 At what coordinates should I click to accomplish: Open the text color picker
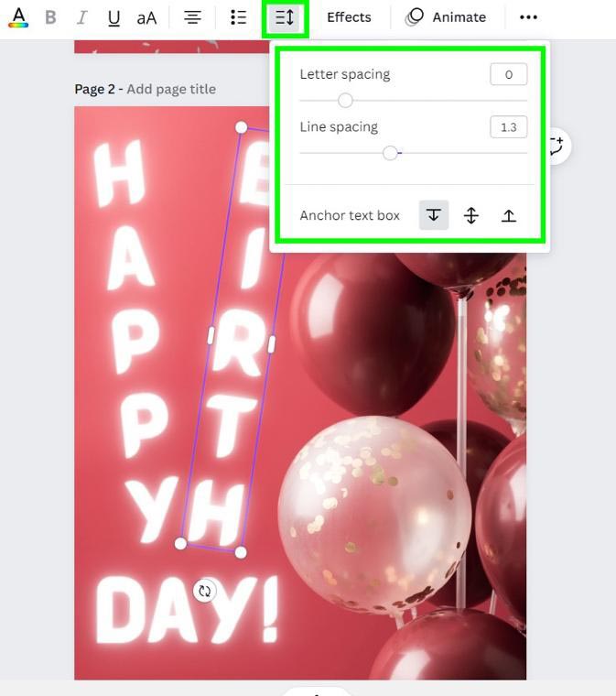18,17
